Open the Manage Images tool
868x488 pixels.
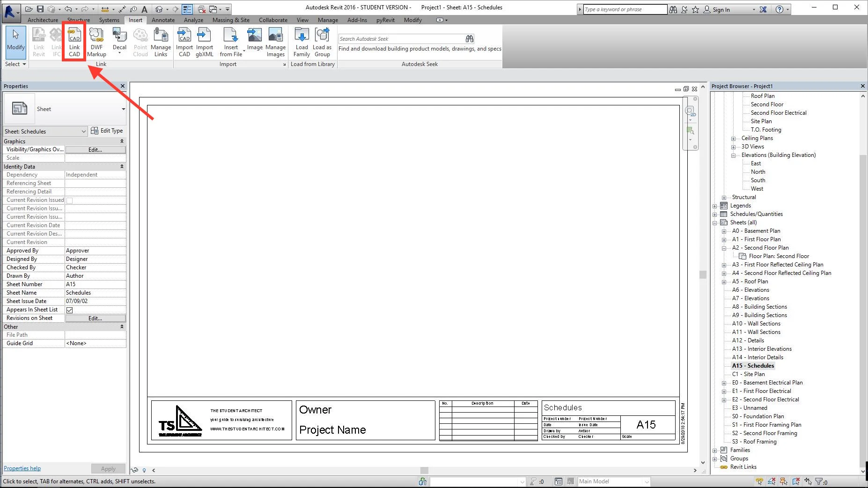point(275,41)
